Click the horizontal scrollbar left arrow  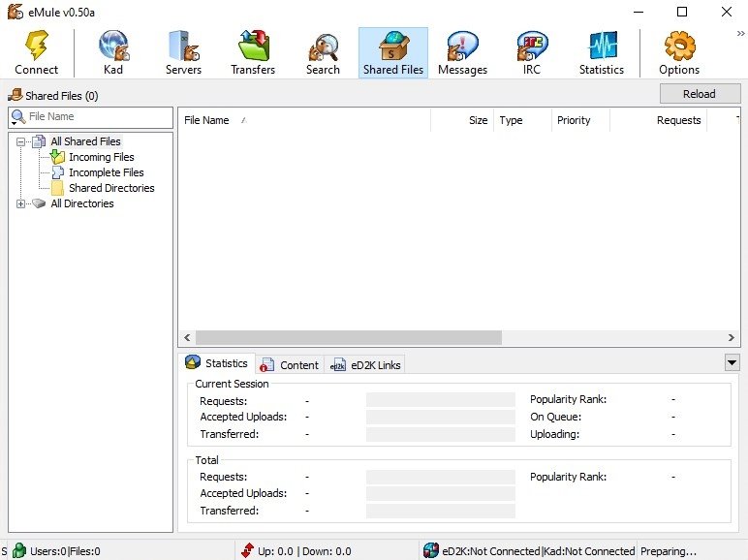pos(187,338)
